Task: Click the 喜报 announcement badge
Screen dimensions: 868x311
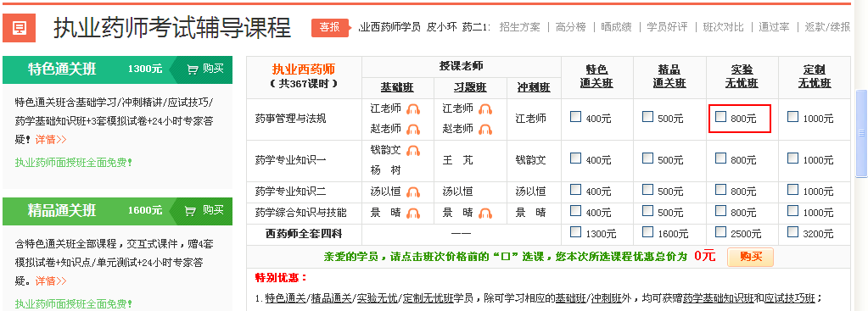Action: (x=330, y=28)
